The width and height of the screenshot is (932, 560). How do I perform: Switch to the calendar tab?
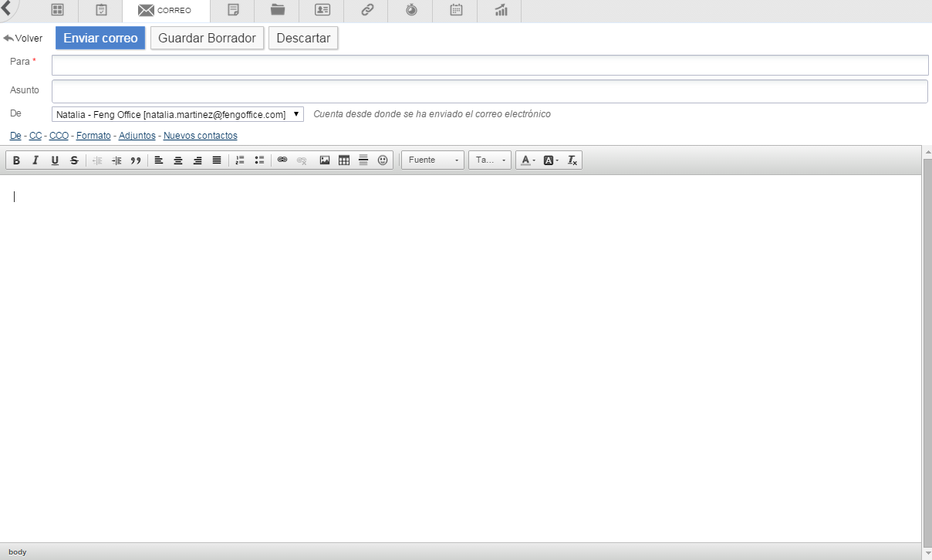click(x=456, y=11)
